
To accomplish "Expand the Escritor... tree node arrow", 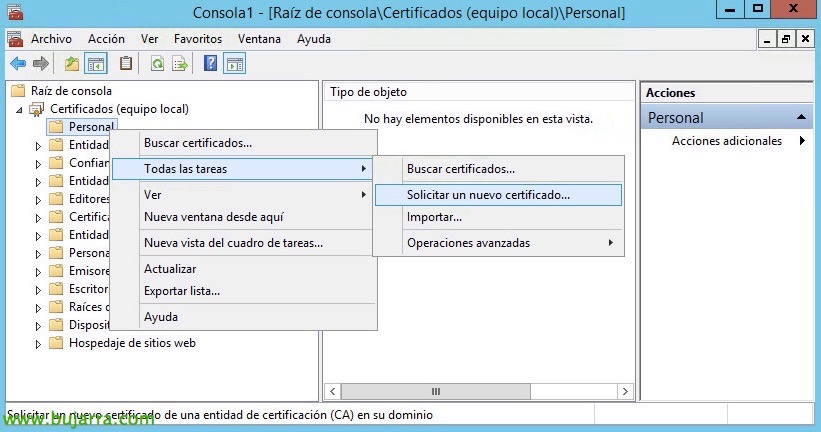I will click(38, 290).
